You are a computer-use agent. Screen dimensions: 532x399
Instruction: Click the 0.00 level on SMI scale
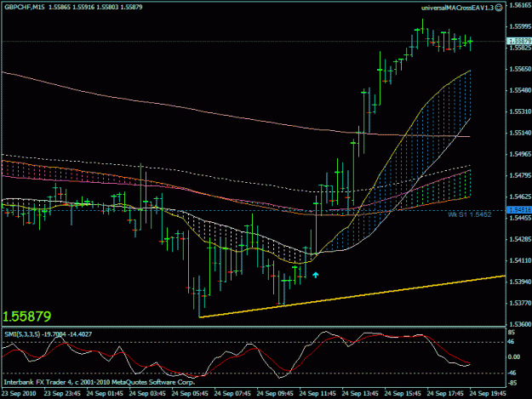coord(514,357)
